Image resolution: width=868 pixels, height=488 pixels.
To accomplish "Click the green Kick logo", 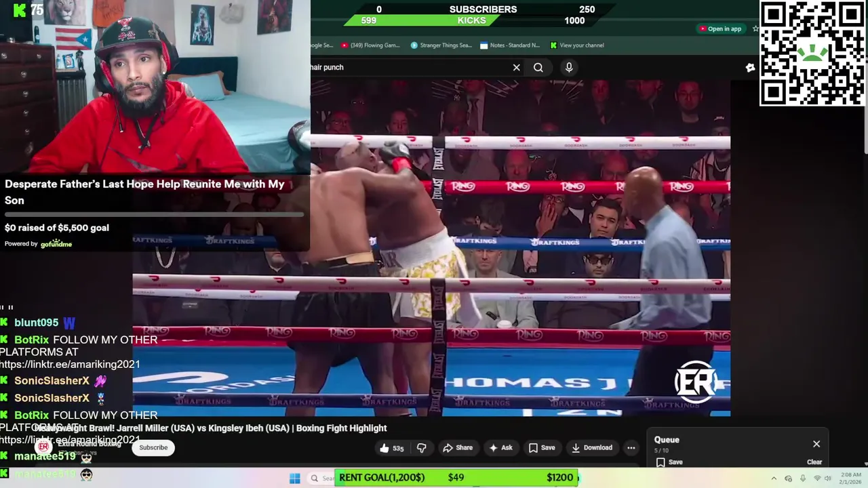I will pos(20,9).
